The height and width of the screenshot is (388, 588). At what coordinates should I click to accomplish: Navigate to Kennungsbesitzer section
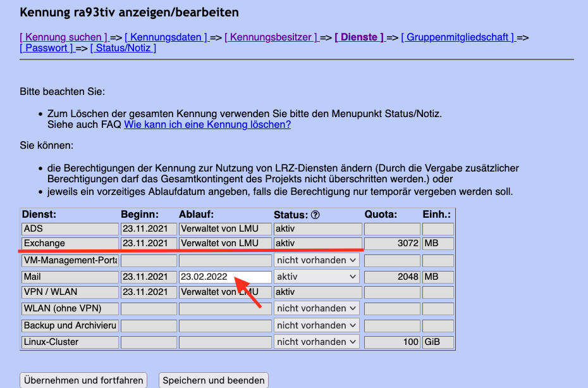pyautogui.click(x=271, y=37)
